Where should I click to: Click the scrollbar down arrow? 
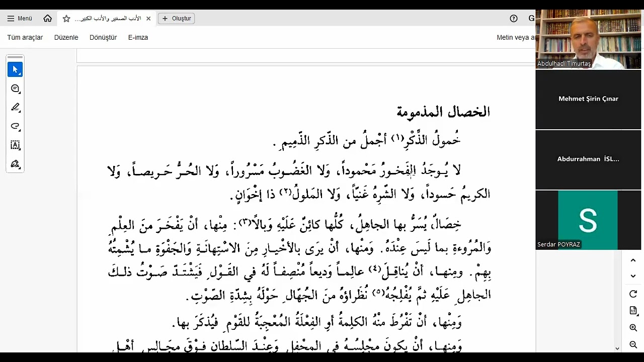(x=617, y=348)
